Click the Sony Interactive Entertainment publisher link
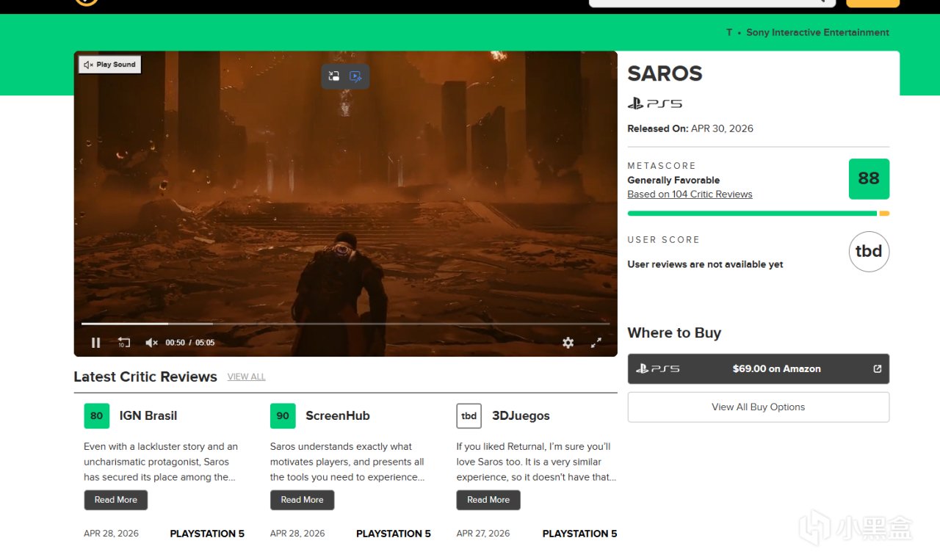Screen dimensions: 940x560 click(817, 32)
